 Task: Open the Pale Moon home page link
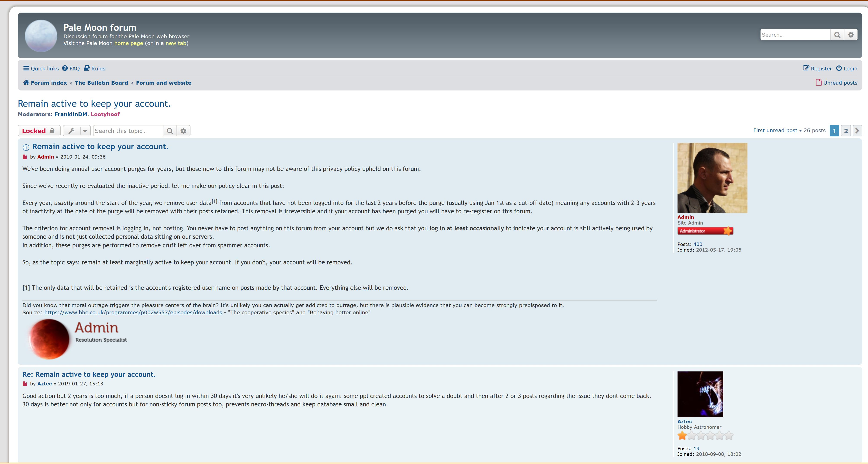click(129, 43)
